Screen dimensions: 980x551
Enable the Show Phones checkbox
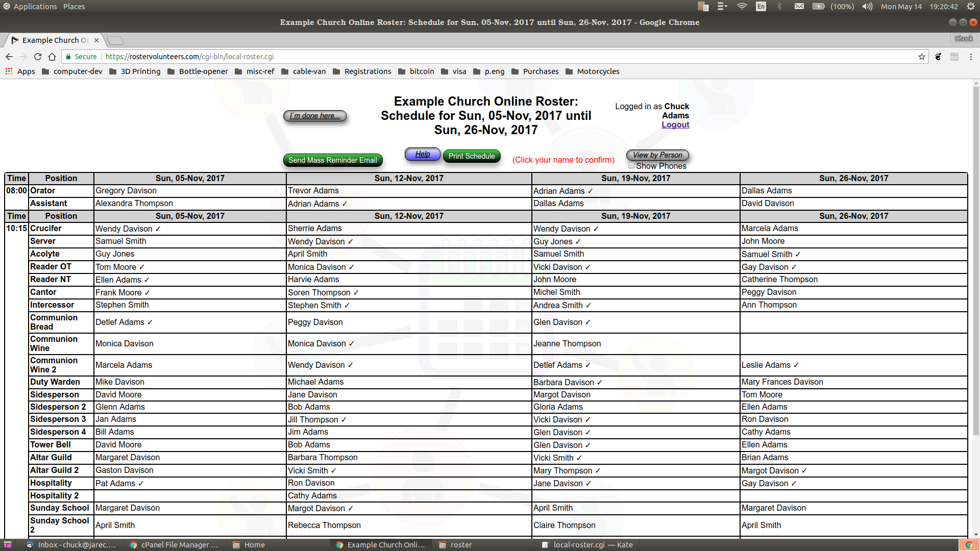pyautogui.click(x=631, y=165)
